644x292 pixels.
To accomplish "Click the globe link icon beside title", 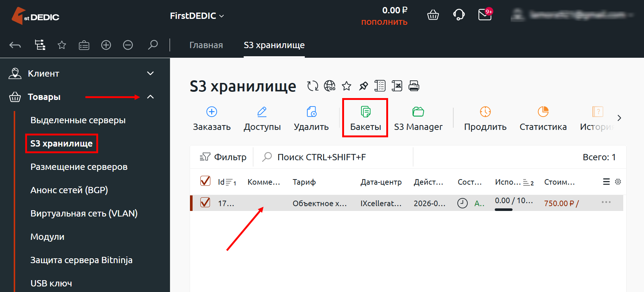I will (x=330, y=86).
